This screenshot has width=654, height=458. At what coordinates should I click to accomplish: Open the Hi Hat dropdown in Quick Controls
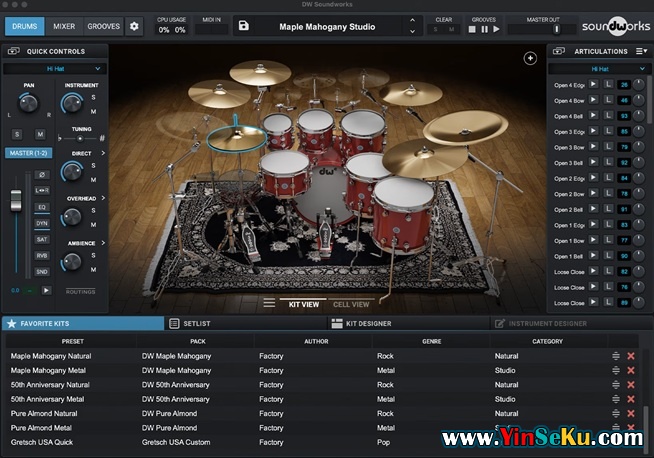tap(54, 69)
